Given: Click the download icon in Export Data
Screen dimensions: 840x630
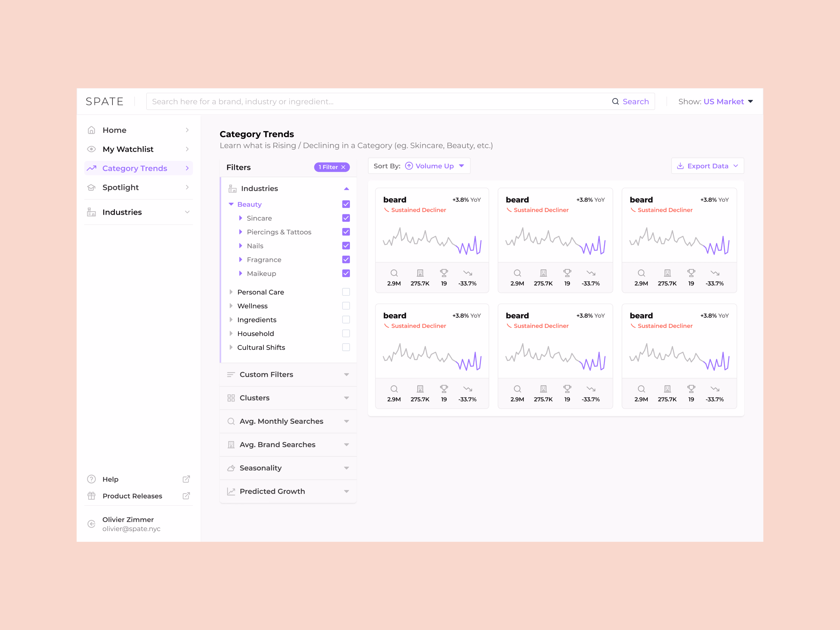Looking at the screenshot, I should (680, 166).
